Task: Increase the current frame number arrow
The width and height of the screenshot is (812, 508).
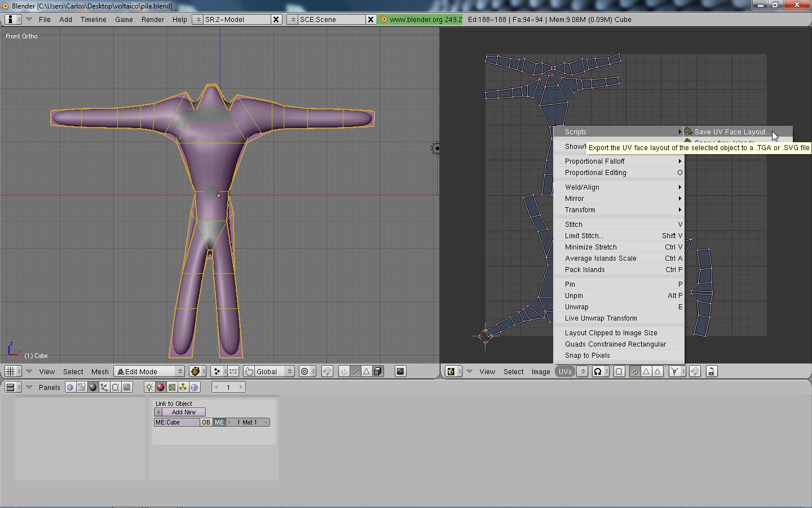Action: coord(241,387)
